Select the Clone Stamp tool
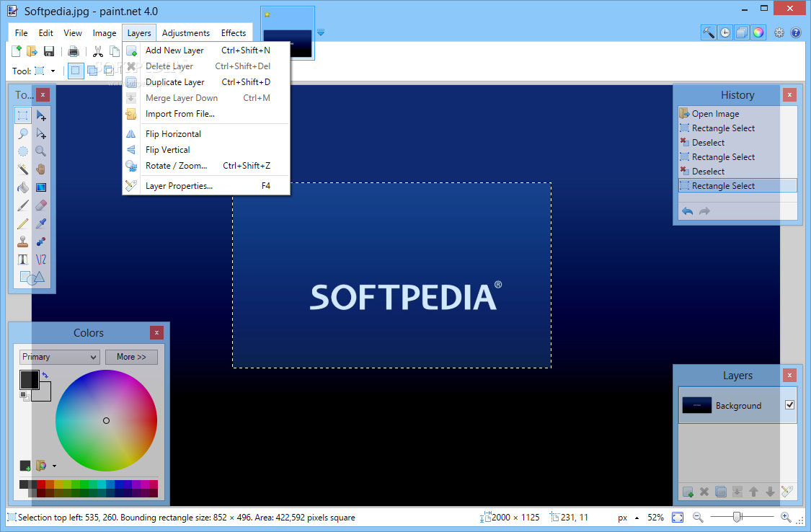This screenshot has height=532, width=811. [23, 241]
